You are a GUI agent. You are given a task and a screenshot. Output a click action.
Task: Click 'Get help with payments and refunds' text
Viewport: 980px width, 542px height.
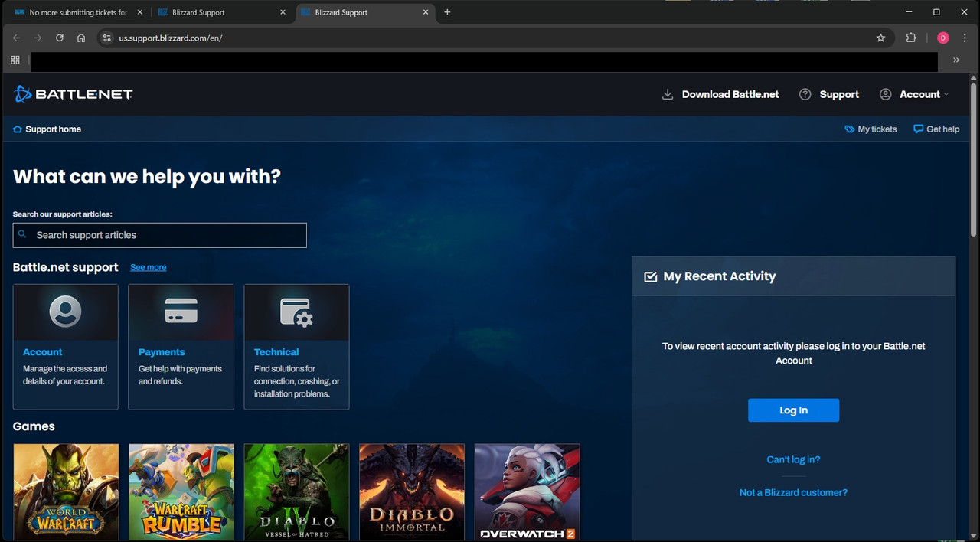[x=180, y=375]
